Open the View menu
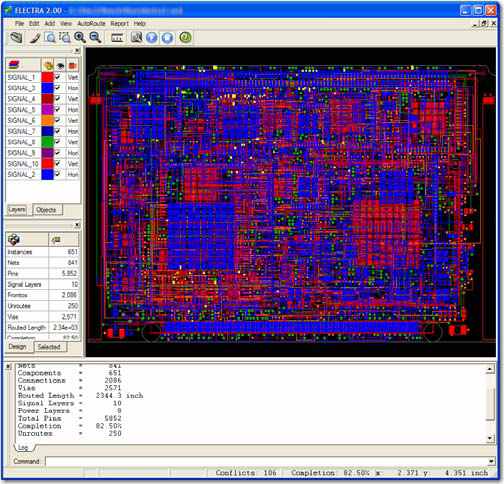 coord(66,23)
